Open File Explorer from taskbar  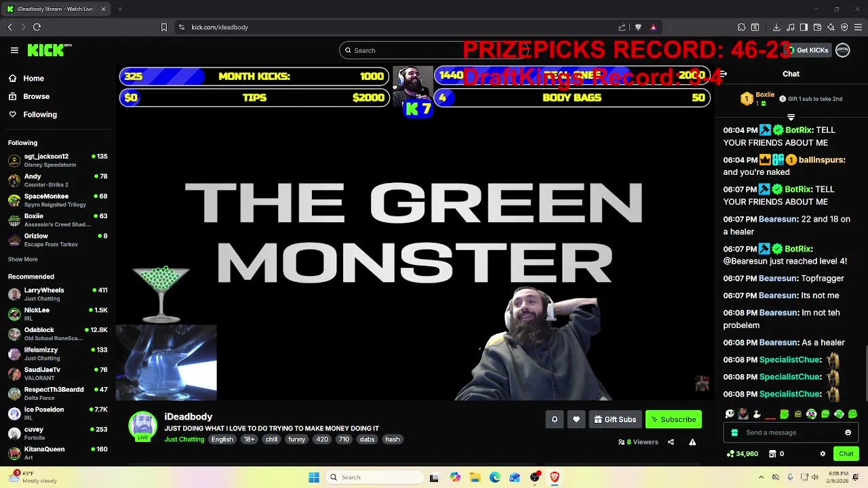[x=475, y=477]
